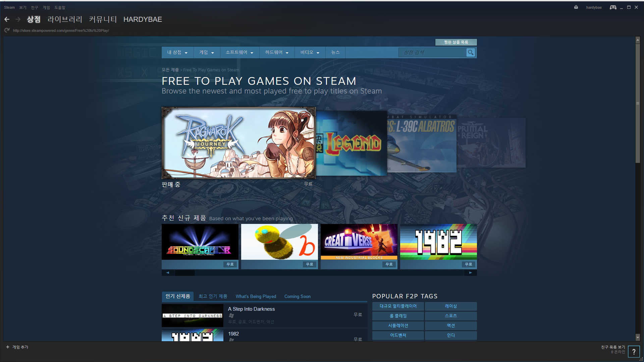Open the Legend game banner

(x=352, y=143)
